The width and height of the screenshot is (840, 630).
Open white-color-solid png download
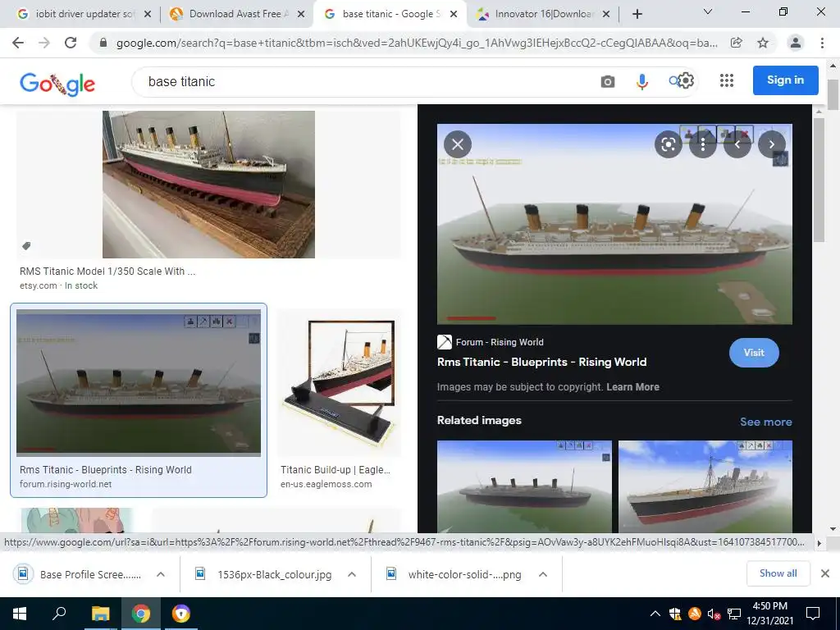pyautogui.click(x=454, y=574)
